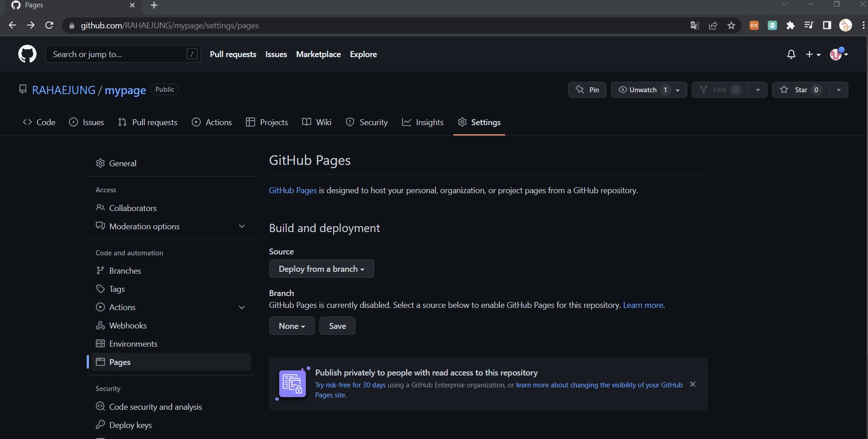Viewport: 868px width, 439px height.
Task: Open the Explore menu item
Action: tap(363, 54)
